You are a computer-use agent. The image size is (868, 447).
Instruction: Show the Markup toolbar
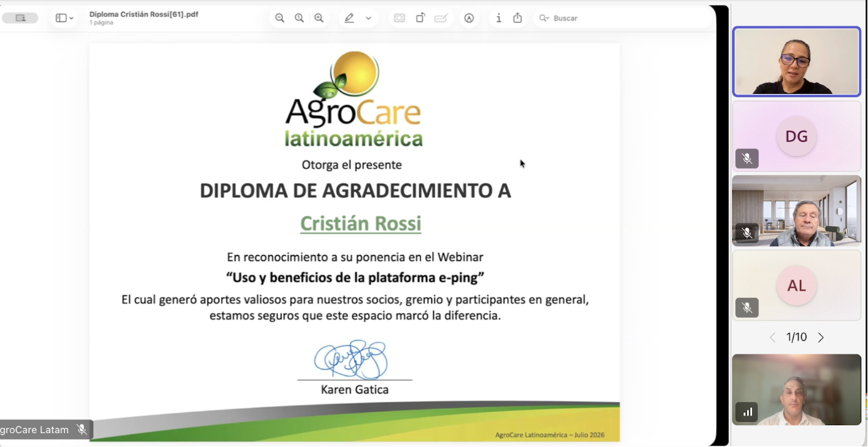pos(469,18)
